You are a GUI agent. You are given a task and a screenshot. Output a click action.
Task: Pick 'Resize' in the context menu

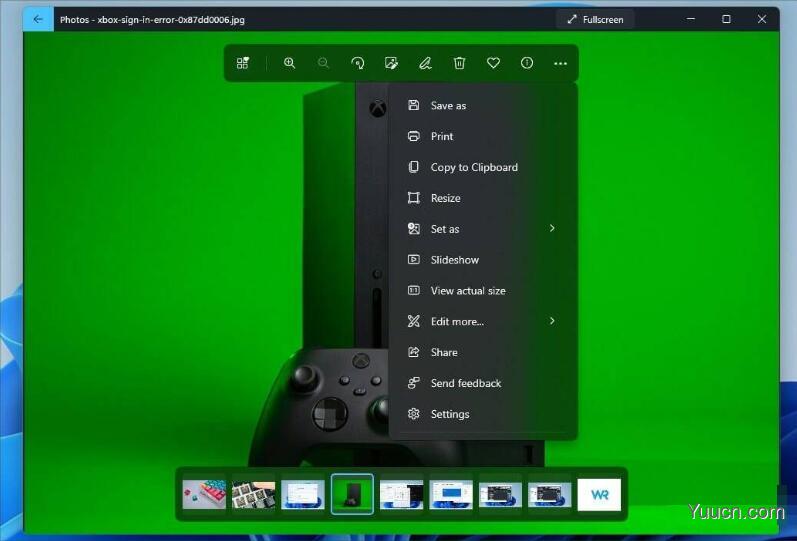pos(445,198)
